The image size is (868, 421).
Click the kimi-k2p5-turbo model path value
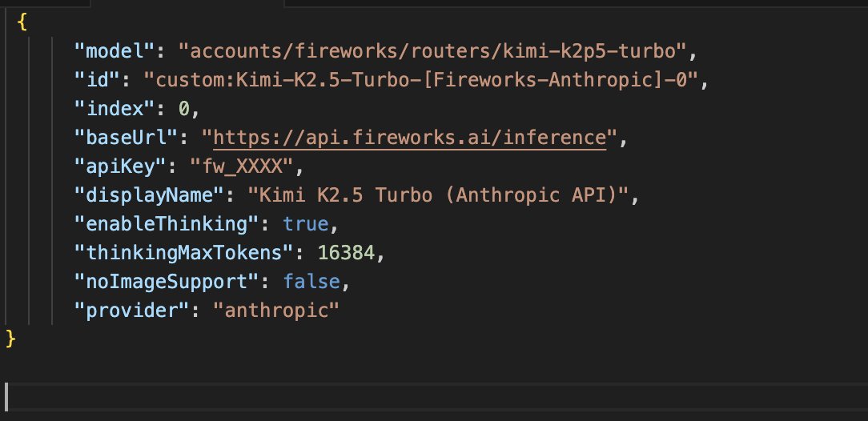(433, 51)
